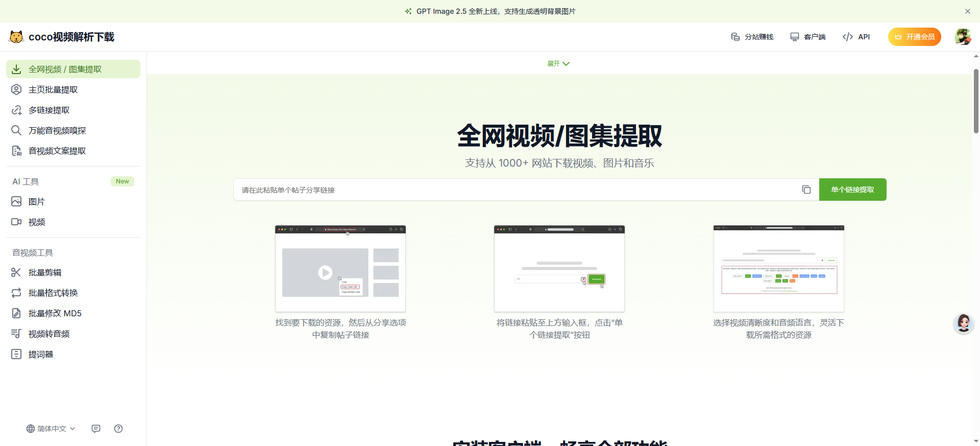The width and height of the screenshot is (980, 446).
Task: Expand the 展开 section
Action: [x=558, y=63]
